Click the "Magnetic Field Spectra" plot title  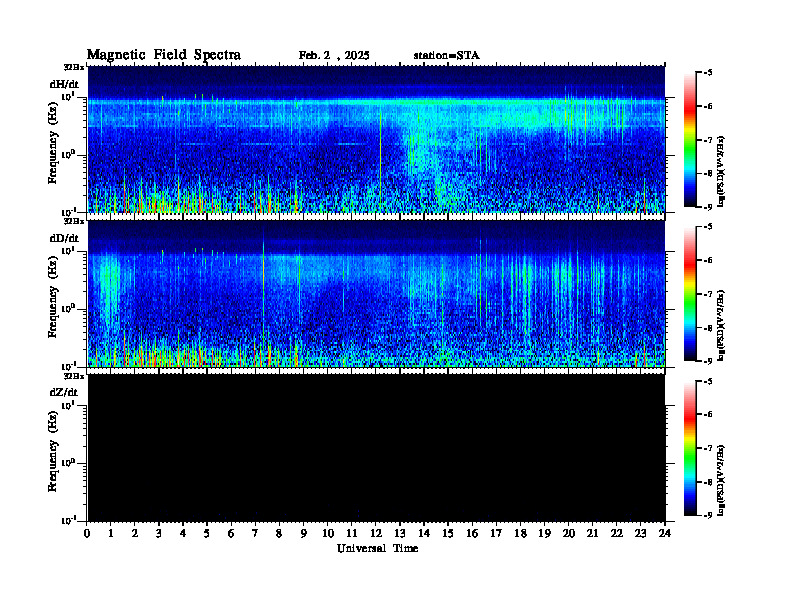[164, 55]
